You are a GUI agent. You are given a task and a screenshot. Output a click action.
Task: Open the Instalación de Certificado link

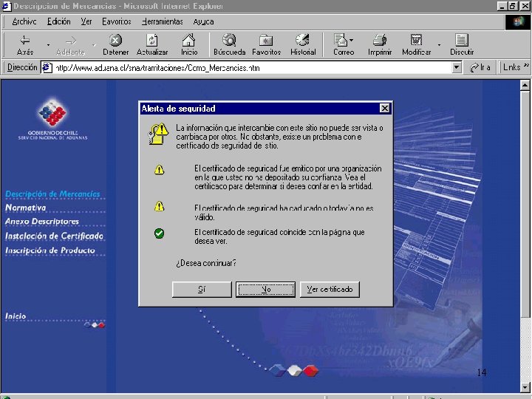[x=54, y=236]
